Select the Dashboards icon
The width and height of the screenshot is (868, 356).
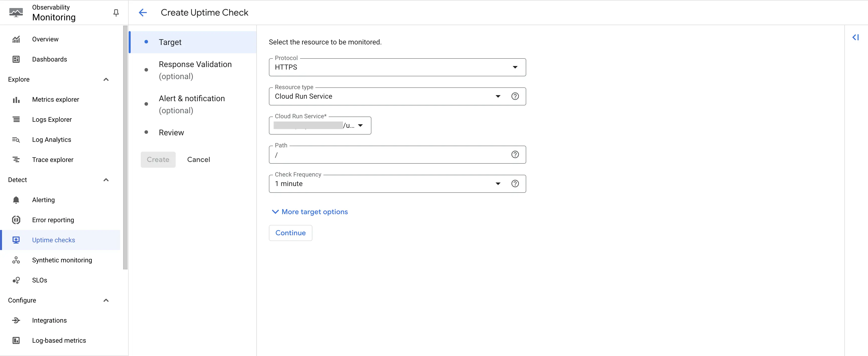[16, 59]
